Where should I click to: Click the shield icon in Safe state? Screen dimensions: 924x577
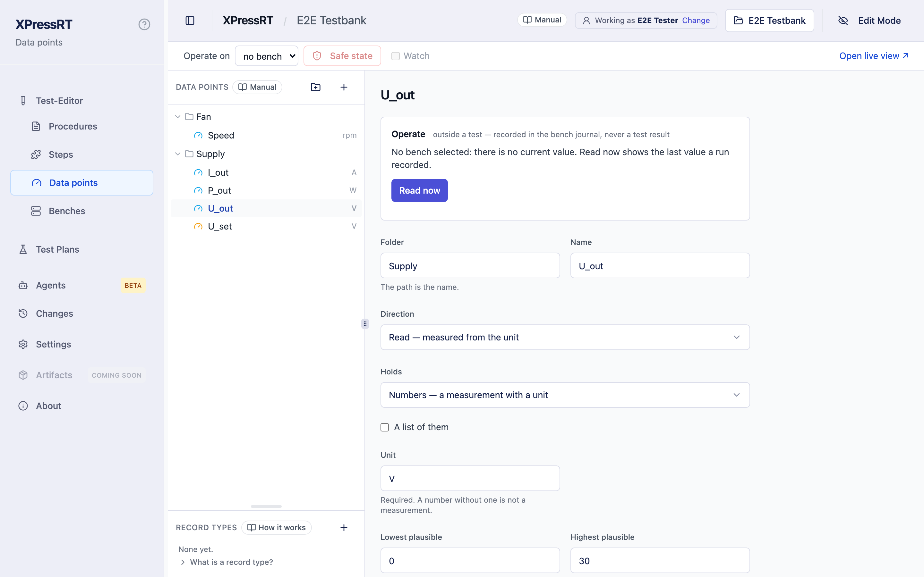point(317,56)
